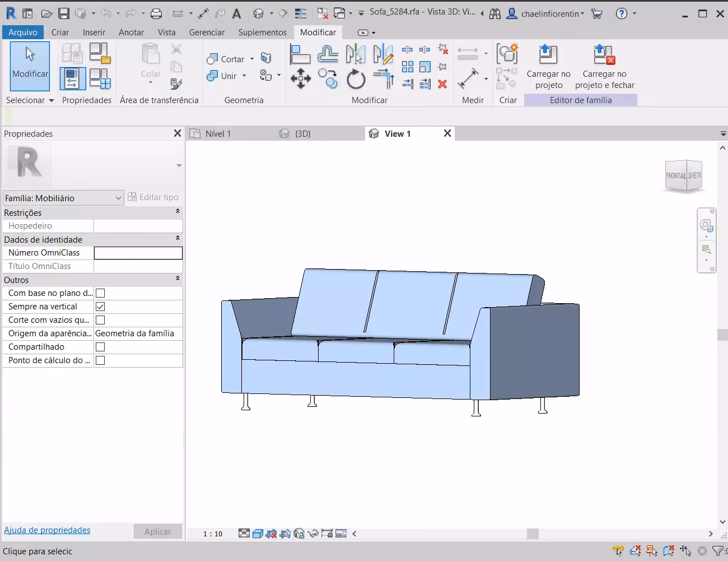728x561 pixels.
Task: Collapse the Dados de identidade section
Action: pyautogui.click(x=178, y=239)
